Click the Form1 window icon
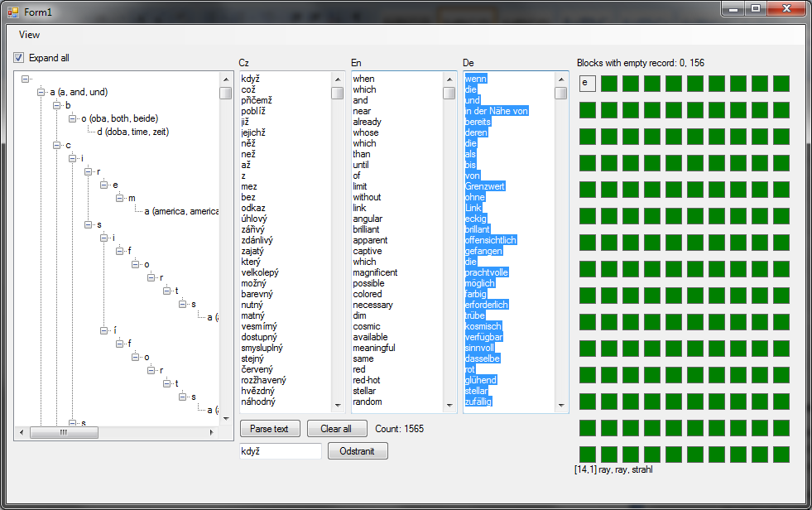Screen dimensions: 812x510 point(13,12)
